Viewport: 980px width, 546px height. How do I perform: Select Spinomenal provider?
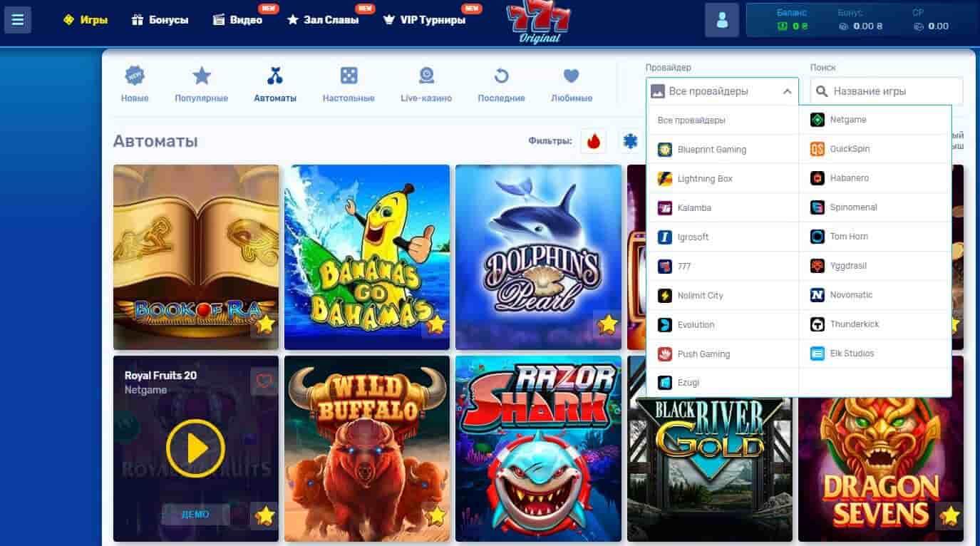(x=875, y=207)
